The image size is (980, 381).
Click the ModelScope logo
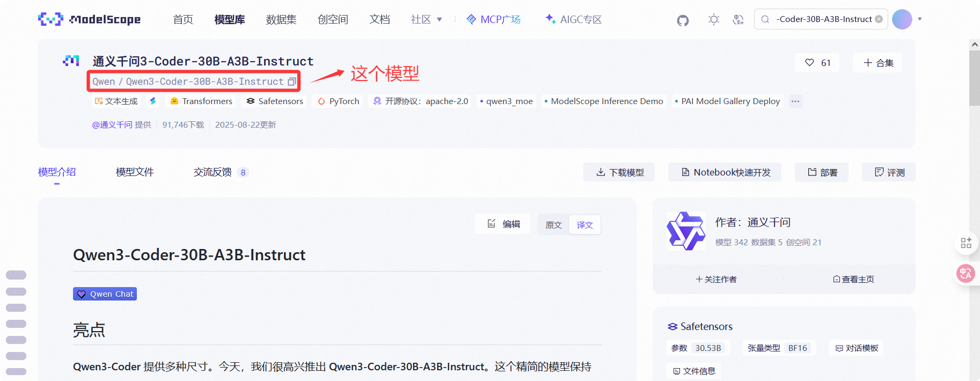click(x=89, y=19)
